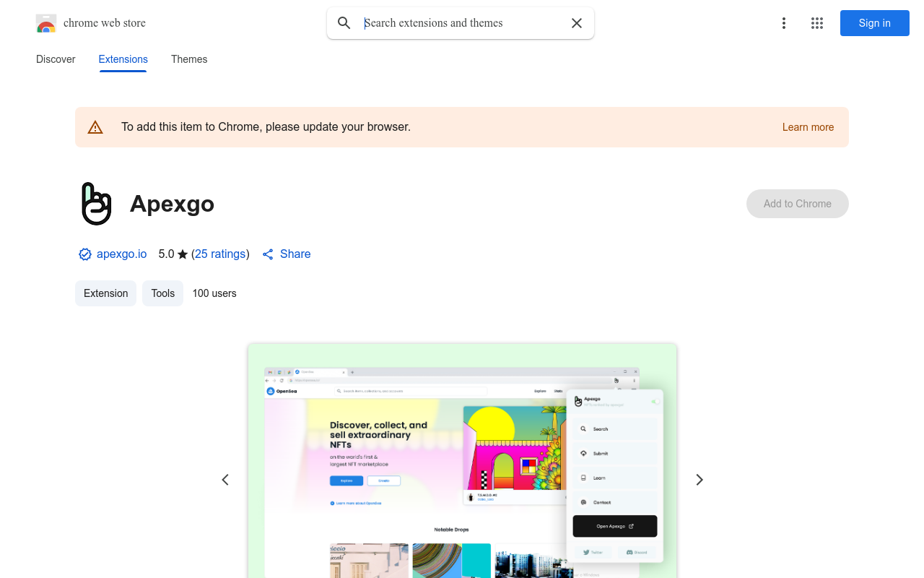The width and height of the screenshot is (924, 578).
Task: Switch to the Themes tab
Action: coord(189,59)
